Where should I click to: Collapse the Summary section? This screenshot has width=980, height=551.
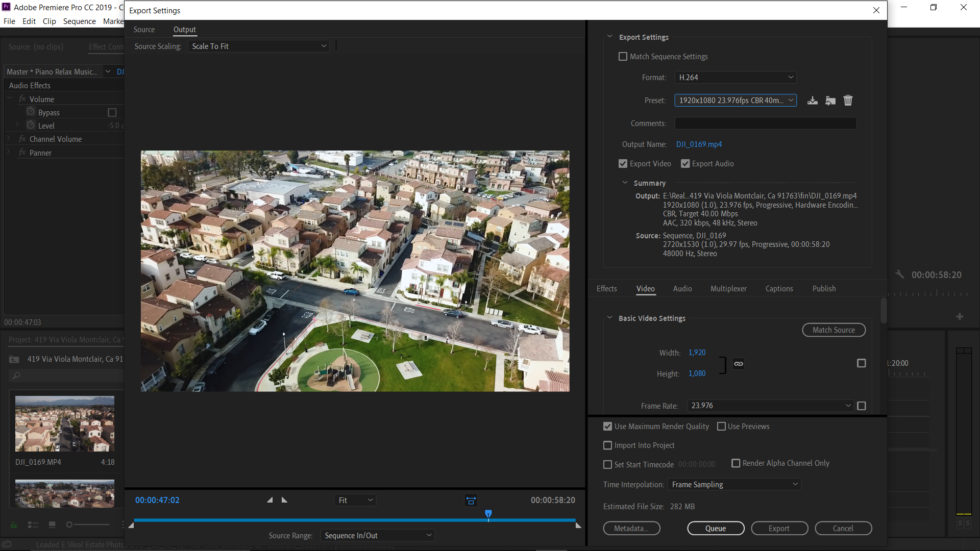625,183
